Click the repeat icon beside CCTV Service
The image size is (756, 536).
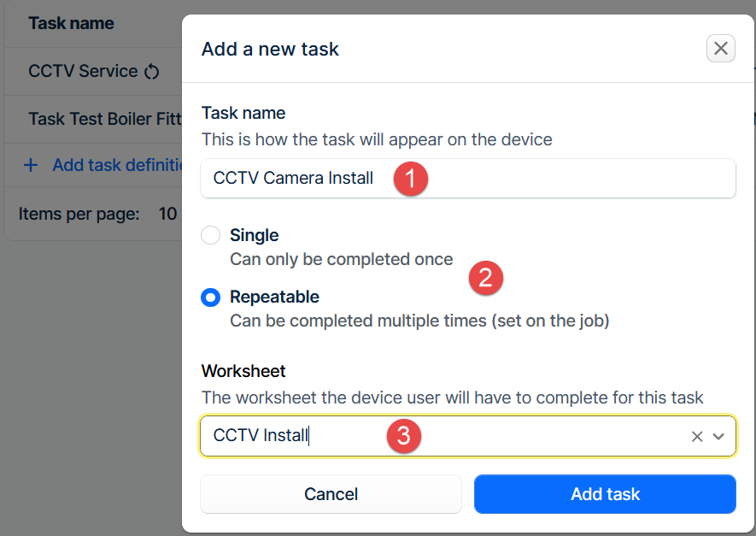(152, 72)
